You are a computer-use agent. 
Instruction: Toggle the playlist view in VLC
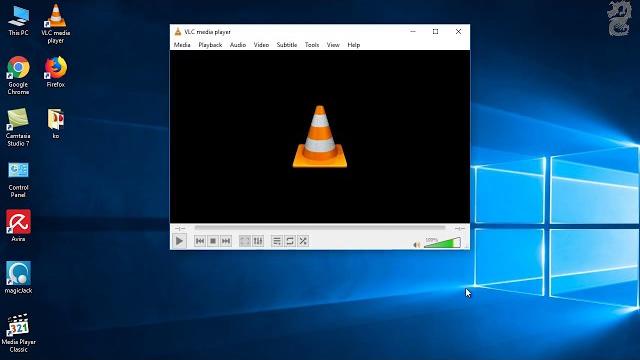(x=277, y=241)
